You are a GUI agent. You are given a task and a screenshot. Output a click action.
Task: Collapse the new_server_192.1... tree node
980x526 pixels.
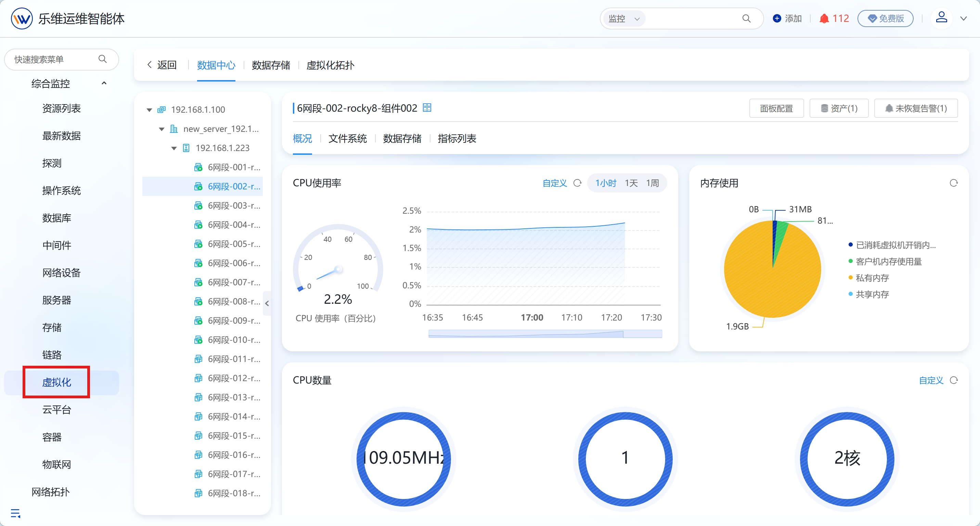[x=161, y=129]
